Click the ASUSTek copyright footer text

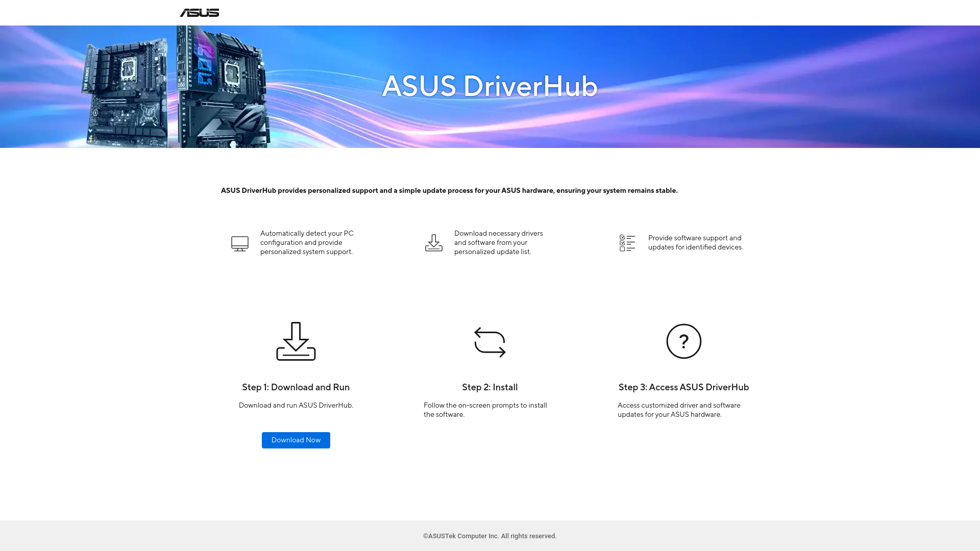coord(490,536)
